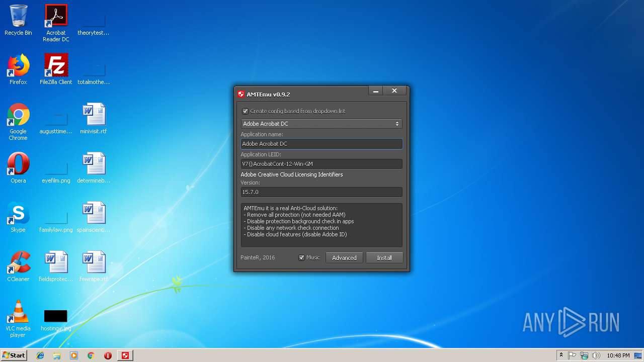Open the spainscienti document icon
This screenshot has width=644, height=362.
[94, 217]
